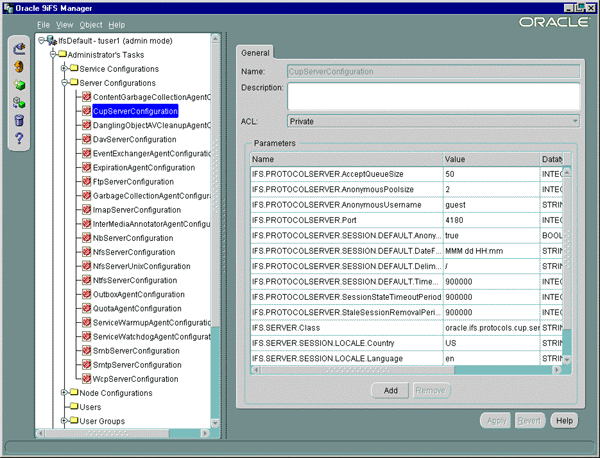Click the User Groups folder icon
The image size is (600, 458).
[74, 421]
